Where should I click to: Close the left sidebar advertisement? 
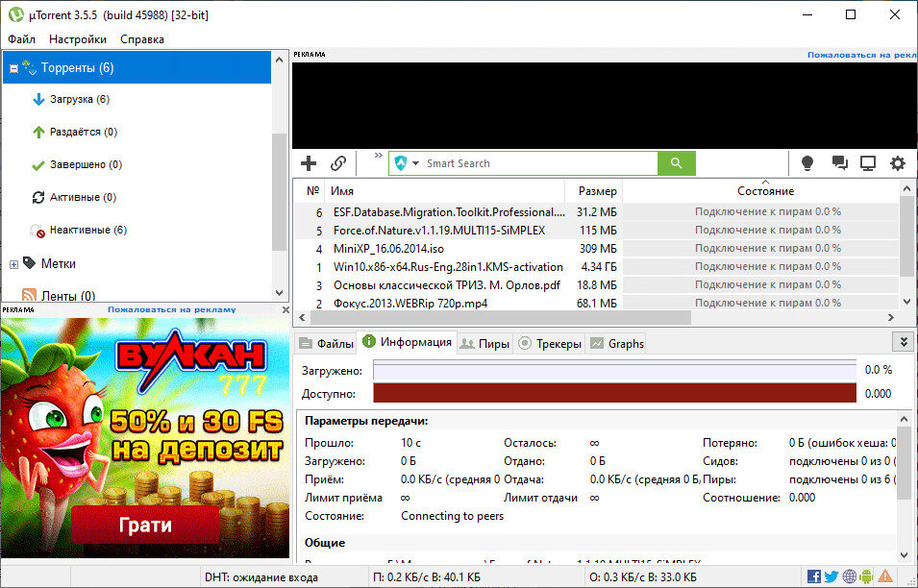(285, 309)
